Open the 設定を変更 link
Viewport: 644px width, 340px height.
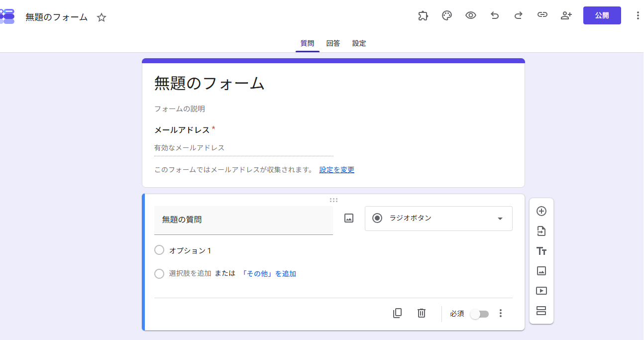(337, 170)
